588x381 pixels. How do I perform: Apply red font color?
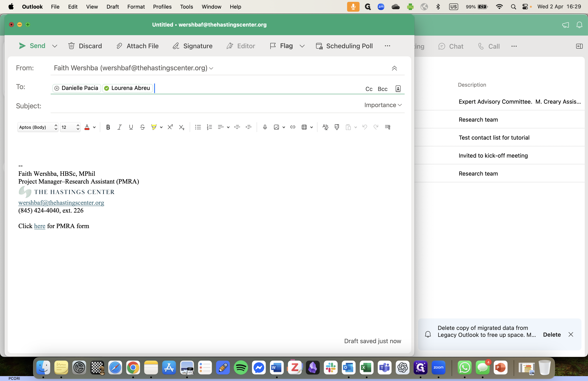[x=87, y=127]
